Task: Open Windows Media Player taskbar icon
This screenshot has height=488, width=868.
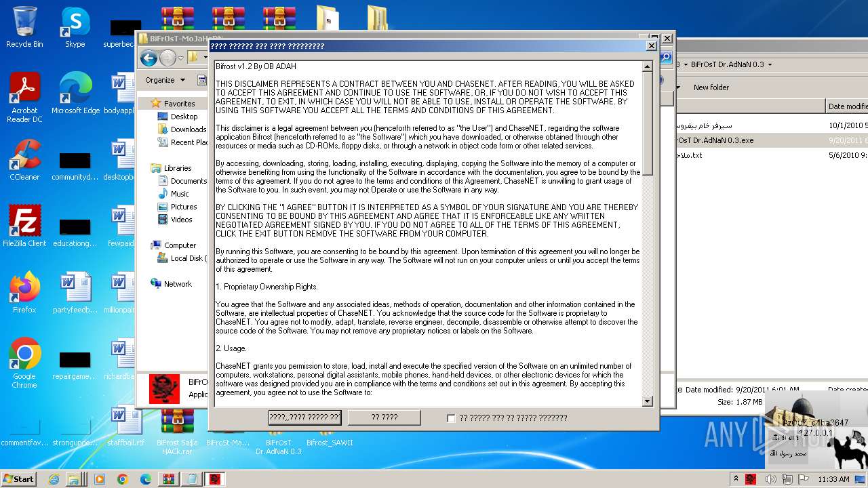Action: [100, 479]
